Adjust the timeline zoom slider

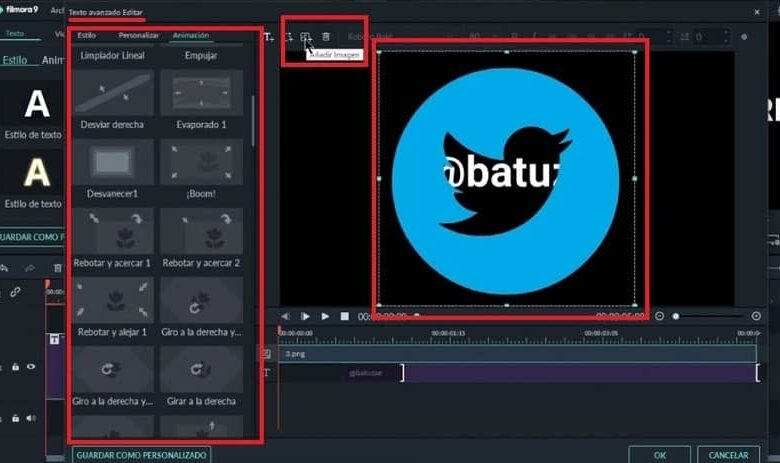pyautogui.click(x=676, y=316)
